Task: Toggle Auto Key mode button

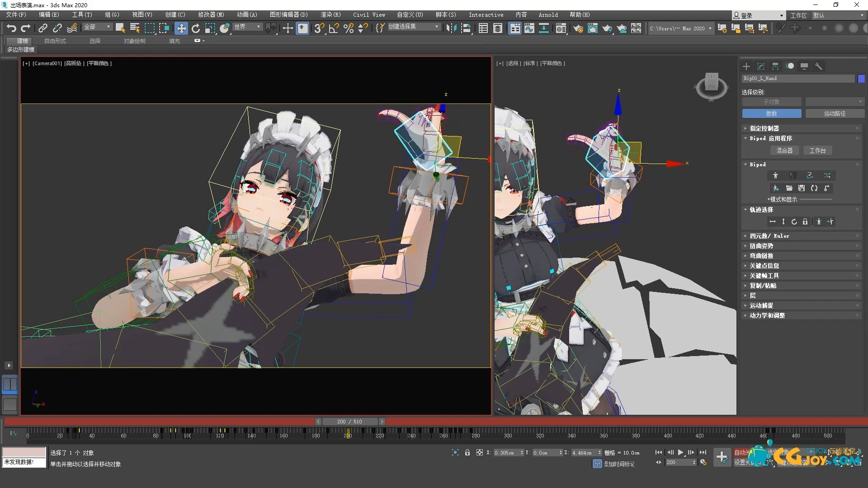Action: tap(742, 452)
